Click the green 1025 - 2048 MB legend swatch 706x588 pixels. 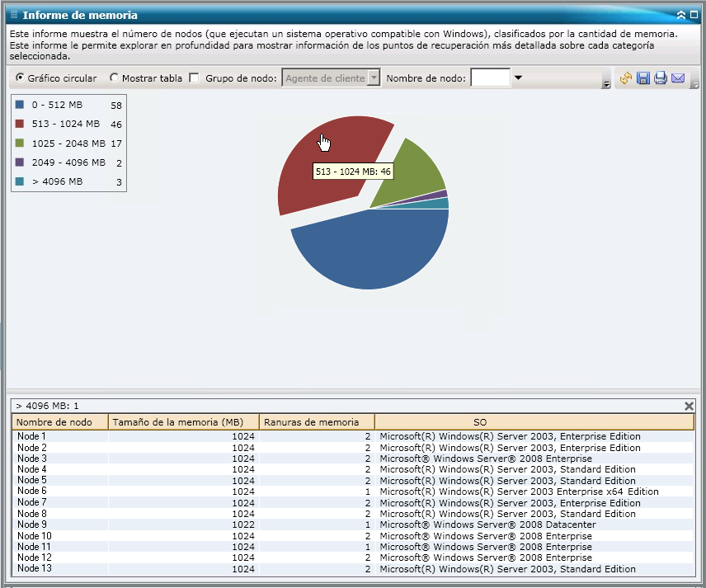(20, 143)
